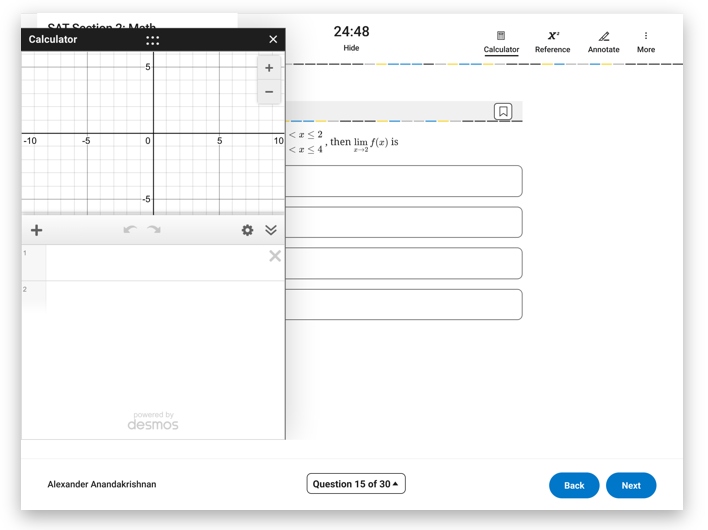Select the first answer choice box
Viewport: 708px width, 530px height.
pyautogui.click(x=404, y=181)
